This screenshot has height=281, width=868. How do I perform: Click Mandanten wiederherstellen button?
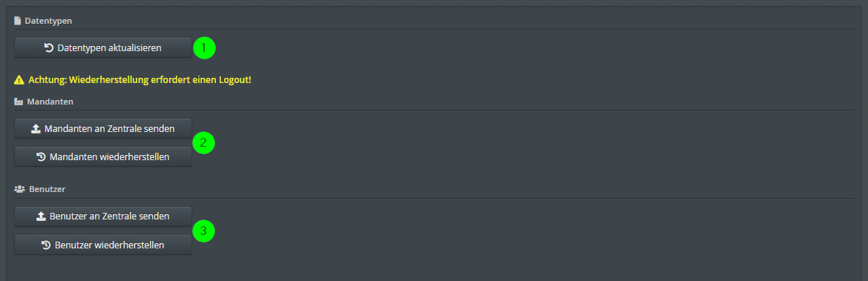coord(103,156)
